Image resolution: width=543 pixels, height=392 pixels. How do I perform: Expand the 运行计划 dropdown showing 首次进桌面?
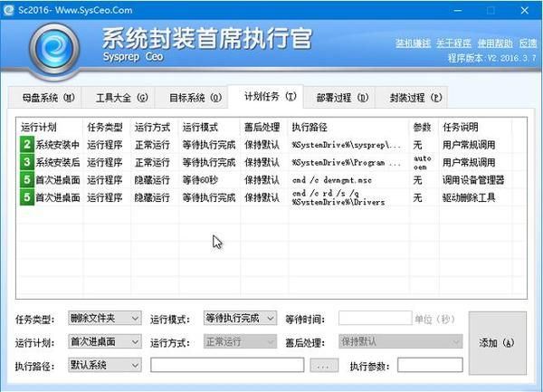click(x=105, y=341)
